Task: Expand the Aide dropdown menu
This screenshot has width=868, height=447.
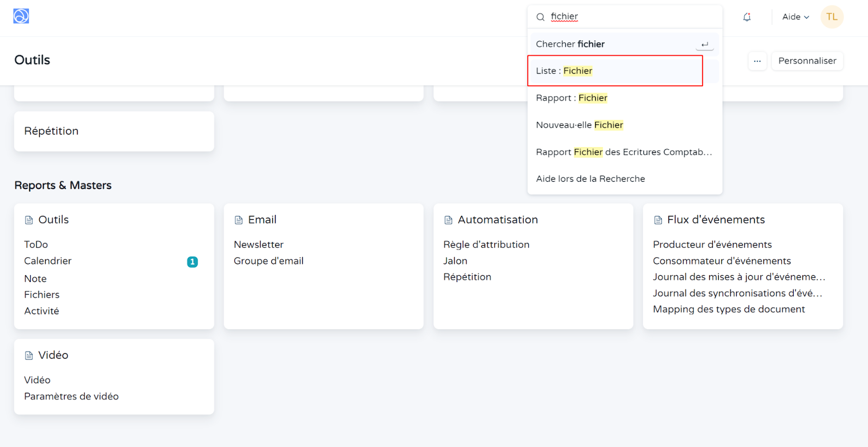Action: 795,17
